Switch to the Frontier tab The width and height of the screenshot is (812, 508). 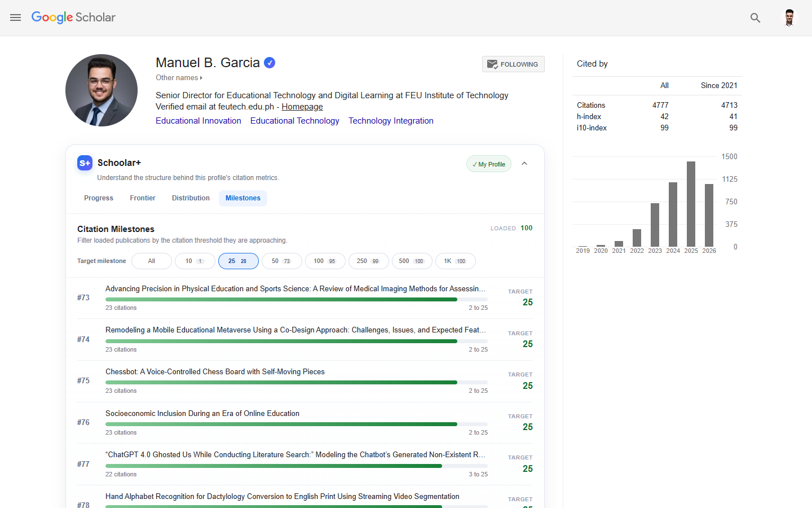click(x=143, y=198)
